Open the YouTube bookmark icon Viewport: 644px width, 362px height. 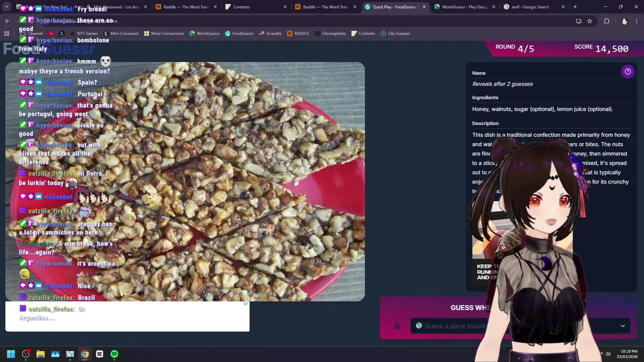[51, 33]
